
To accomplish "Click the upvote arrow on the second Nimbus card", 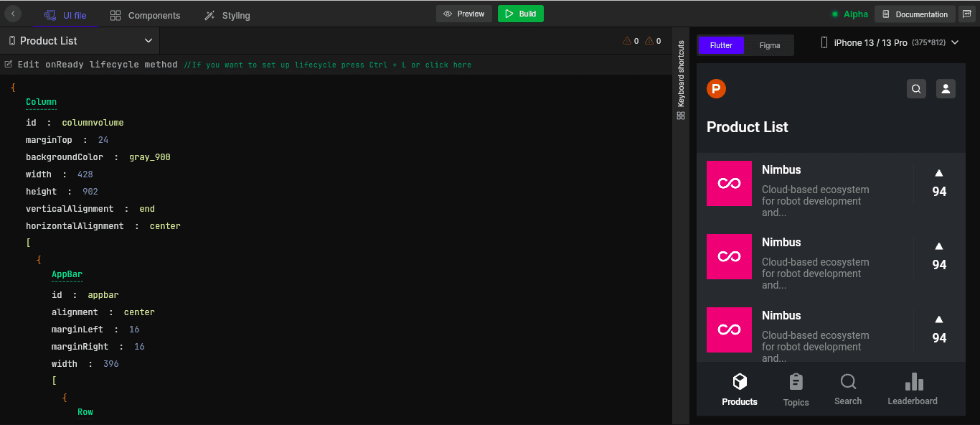I will [x=939, y=246].
